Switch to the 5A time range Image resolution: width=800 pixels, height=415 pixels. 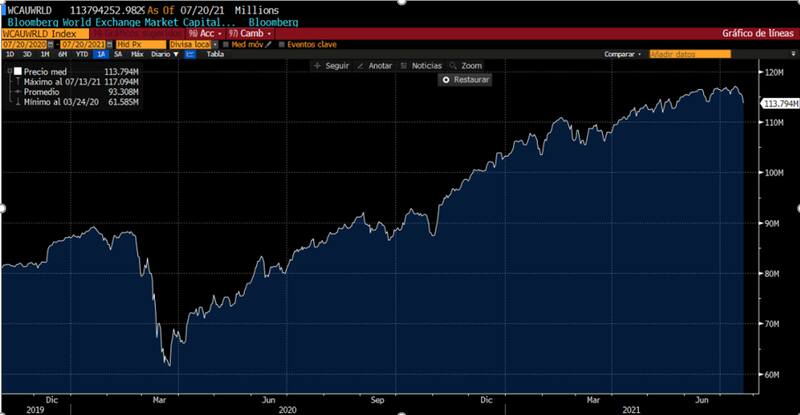coord(117,54)
